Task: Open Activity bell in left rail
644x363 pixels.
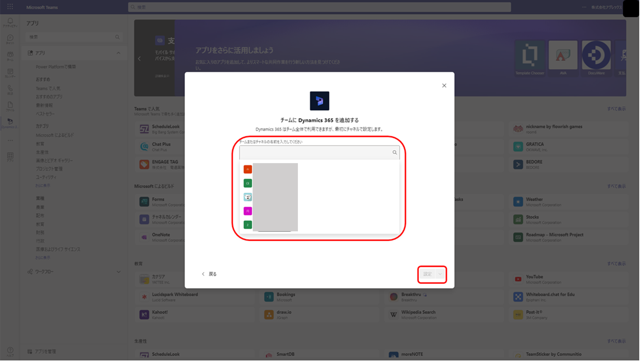Action: pyautogui.click(x=10, y=22)
